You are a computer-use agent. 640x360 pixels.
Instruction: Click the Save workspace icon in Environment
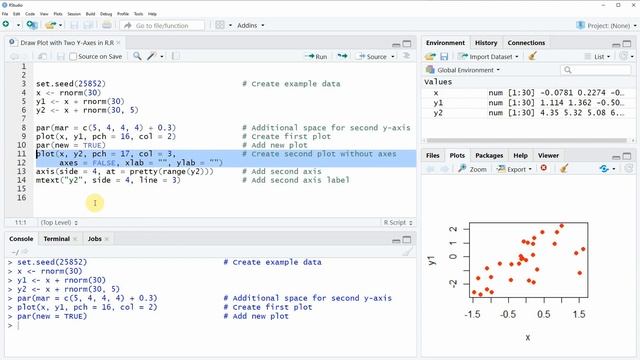(444, 57)
